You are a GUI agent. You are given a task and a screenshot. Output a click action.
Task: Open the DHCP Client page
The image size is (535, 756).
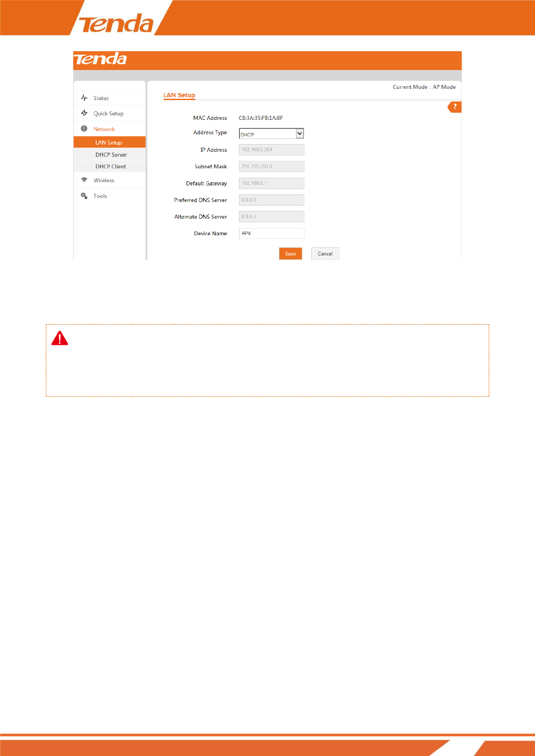point(110,166)
